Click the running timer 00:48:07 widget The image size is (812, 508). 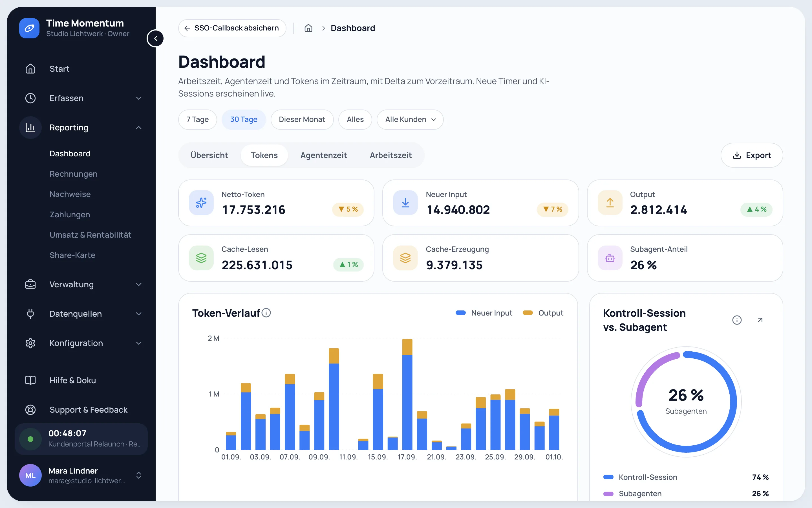coord(81,439)
